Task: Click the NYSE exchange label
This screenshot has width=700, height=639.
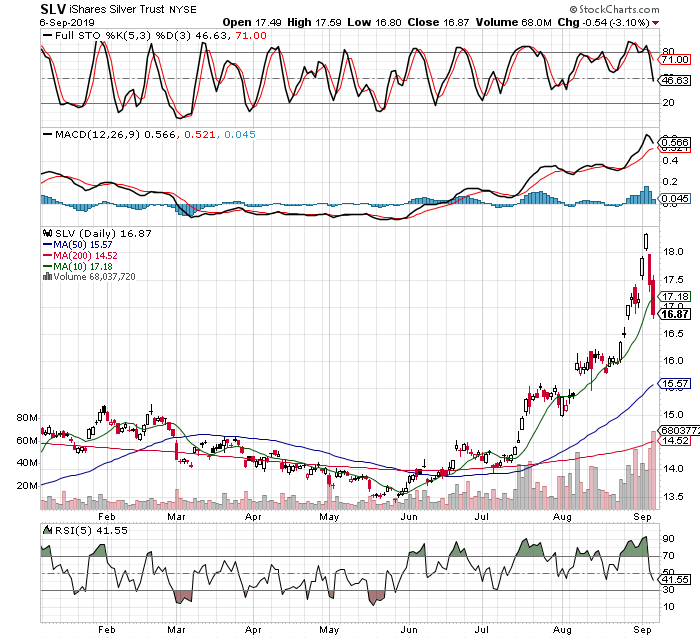Action: tap(183, 10)
